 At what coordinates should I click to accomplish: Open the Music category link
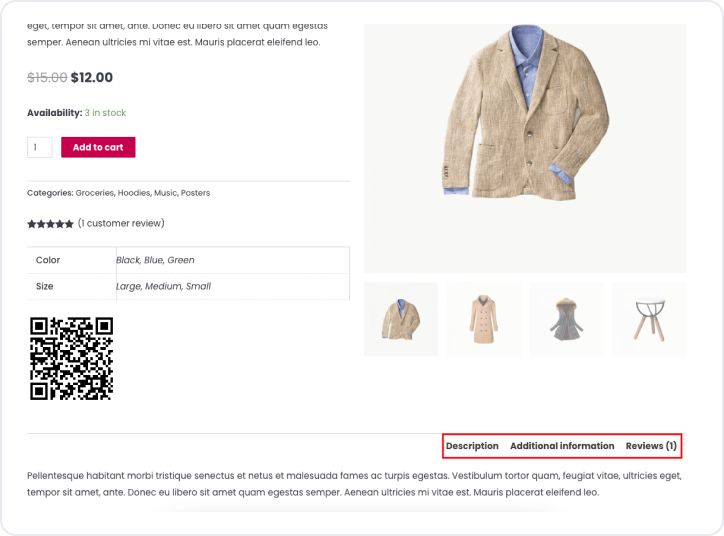(x=165, y=193)
